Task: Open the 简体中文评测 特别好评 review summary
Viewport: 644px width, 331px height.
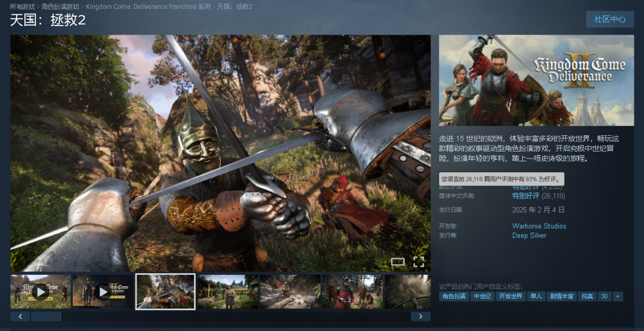Action: coord(526,196)
